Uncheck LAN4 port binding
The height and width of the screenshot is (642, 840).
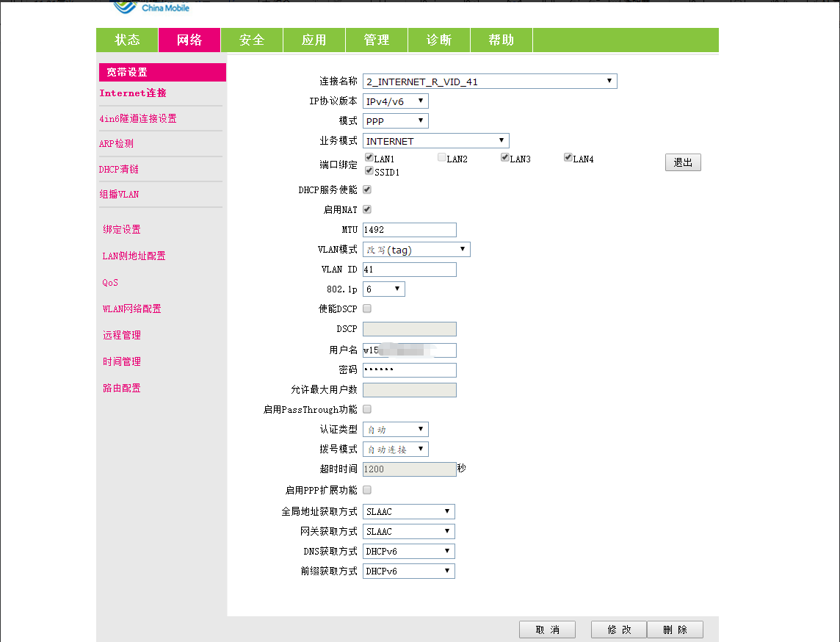coord(568,157)
